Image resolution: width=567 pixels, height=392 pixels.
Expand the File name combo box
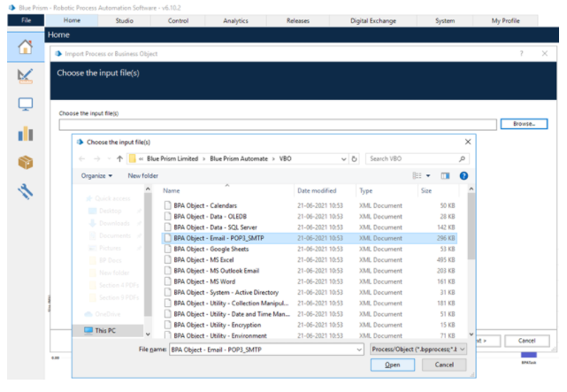(x=359, y=350)
